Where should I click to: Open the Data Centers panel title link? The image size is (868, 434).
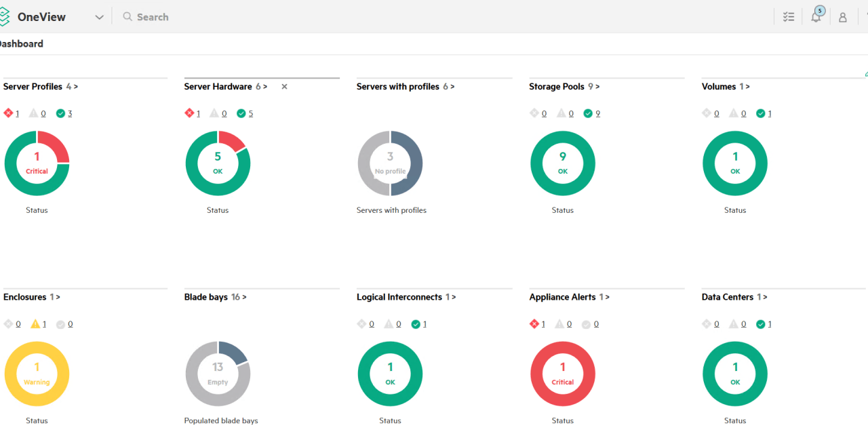[726, 296]
